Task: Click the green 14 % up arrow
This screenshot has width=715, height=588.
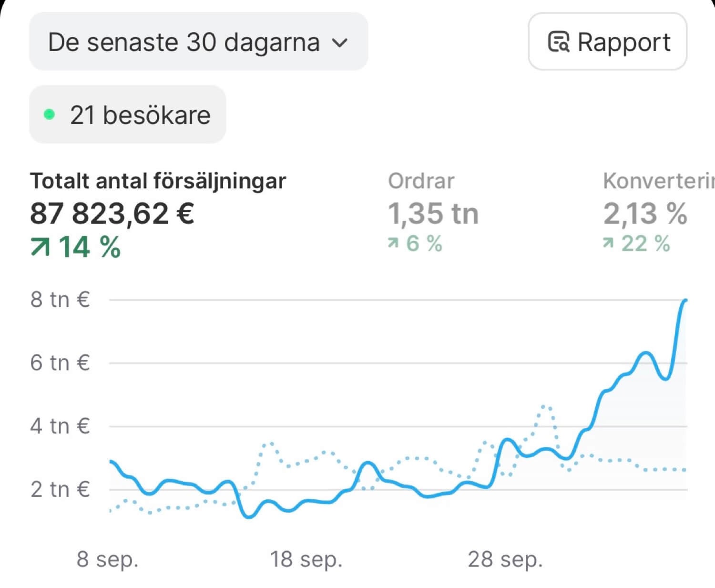Action: 40,248
